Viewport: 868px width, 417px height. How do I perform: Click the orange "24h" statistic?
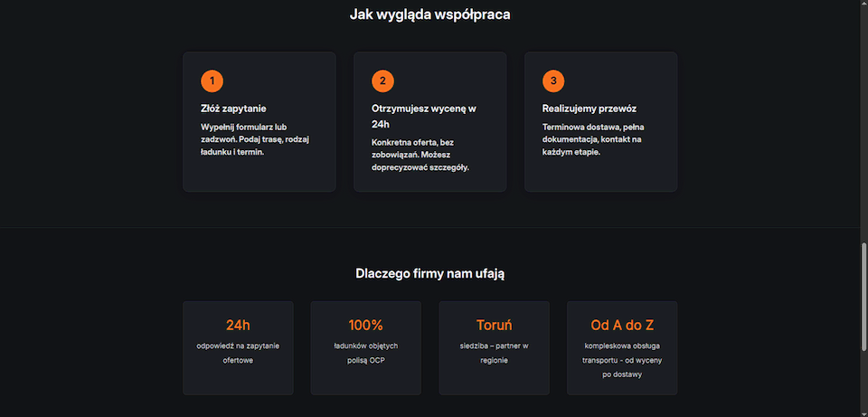click(x=238, y=326)
